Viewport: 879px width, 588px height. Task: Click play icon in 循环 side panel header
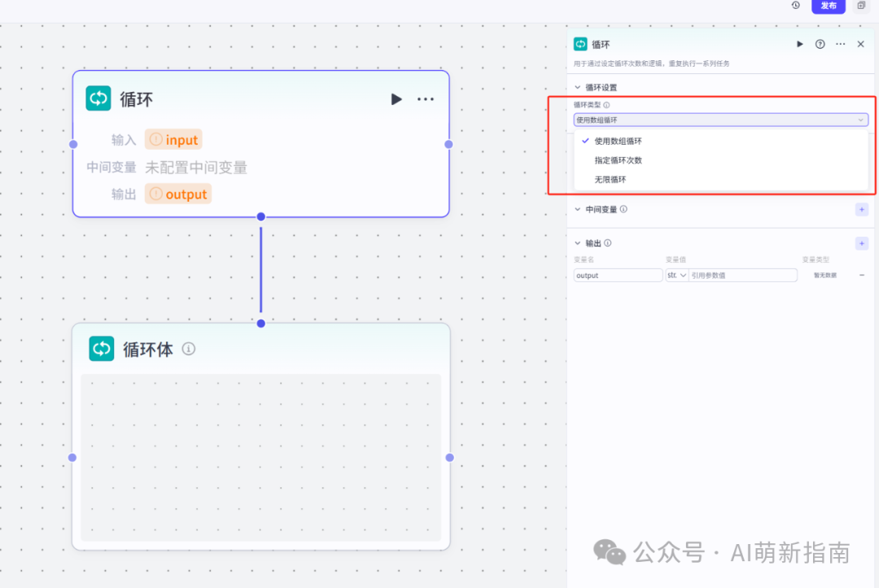[x=800, y=44]
